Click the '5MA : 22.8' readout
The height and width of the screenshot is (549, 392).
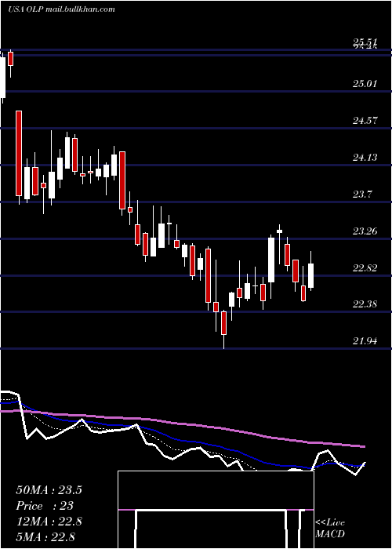click(x=45, y=537)
